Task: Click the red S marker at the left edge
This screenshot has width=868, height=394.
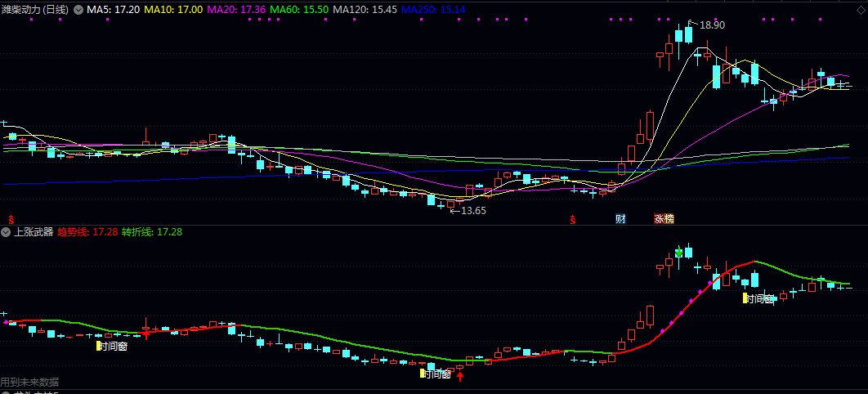Action: (x=10, y=219)
